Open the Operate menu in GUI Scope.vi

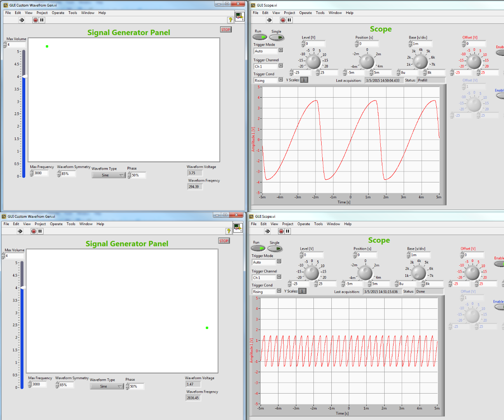(306, 12)
